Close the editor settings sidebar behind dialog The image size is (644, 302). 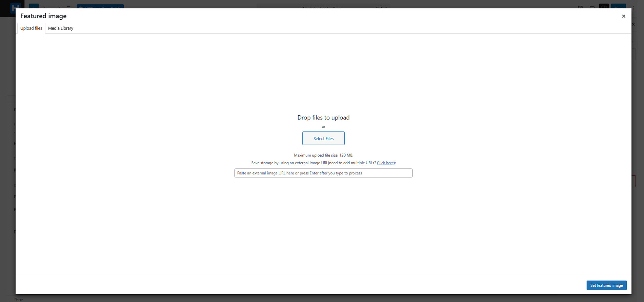point(633,24)
